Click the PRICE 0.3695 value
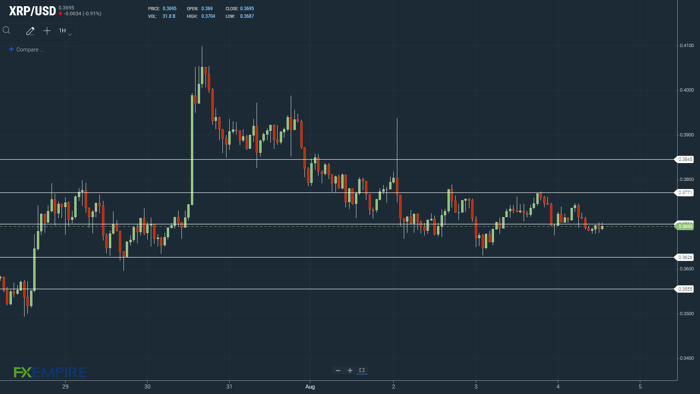 (x=169, y=8)
